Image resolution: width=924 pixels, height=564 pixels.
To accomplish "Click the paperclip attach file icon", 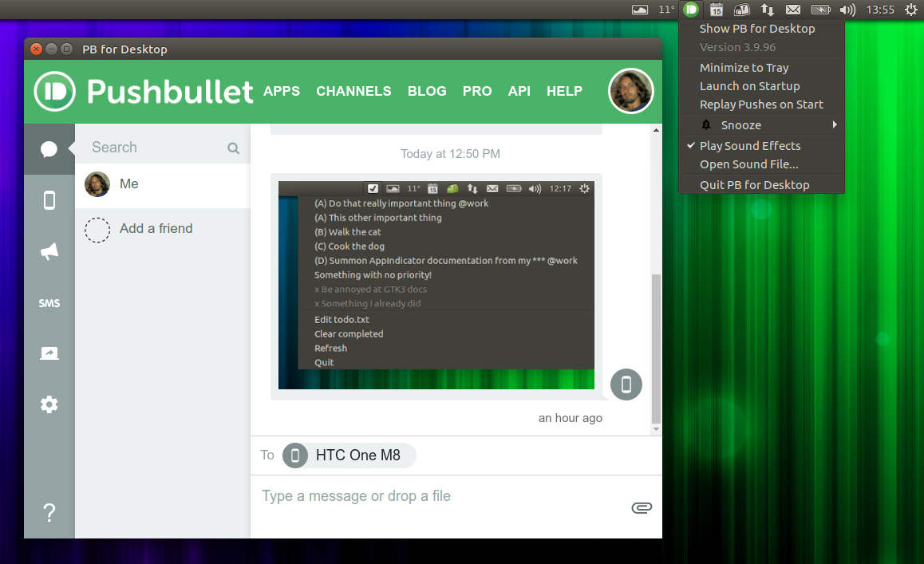I will pos(642,507).
